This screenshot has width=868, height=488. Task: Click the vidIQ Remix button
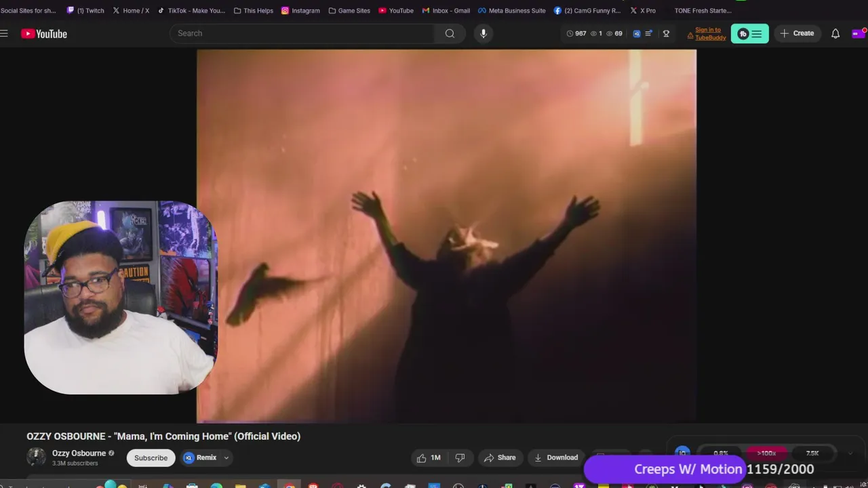tap(201, 457)
